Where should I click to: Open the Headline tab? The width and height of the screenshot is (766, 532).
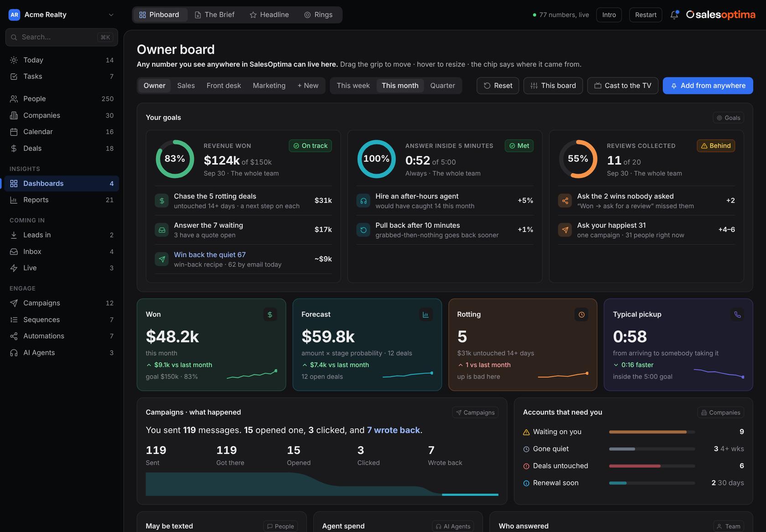(x=269, y=15)
